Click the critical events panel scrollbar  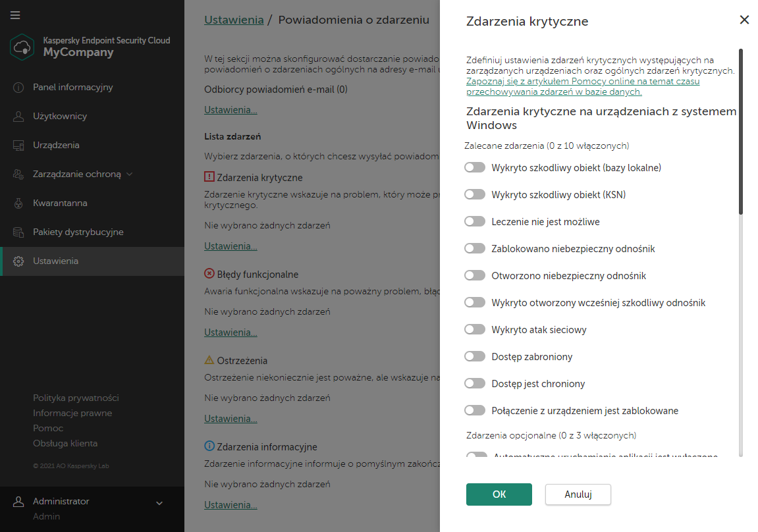click(741, 132)
